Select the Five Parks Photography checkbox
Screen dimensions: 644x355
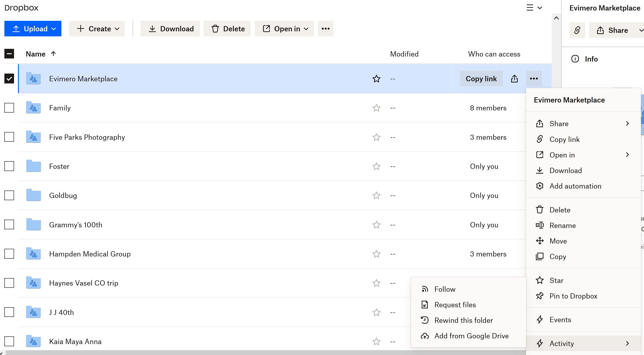[9, 137]
